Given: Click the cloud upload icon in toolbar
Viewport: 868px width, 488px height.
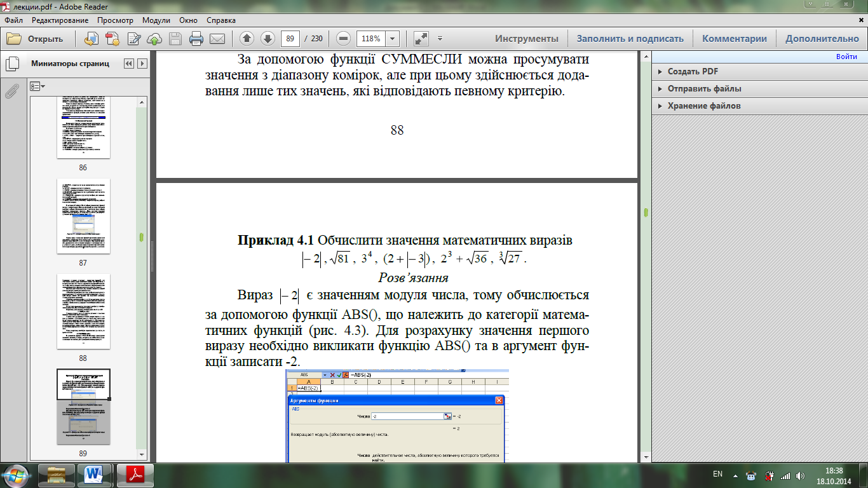Looking at the screenshot, I should 154,39.
